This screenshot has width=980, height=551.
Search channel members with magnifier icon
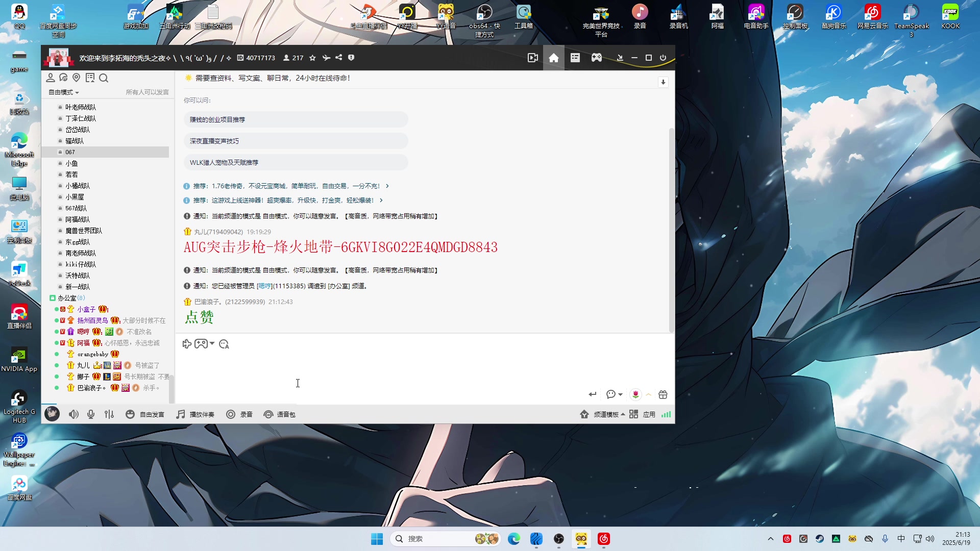104,78
